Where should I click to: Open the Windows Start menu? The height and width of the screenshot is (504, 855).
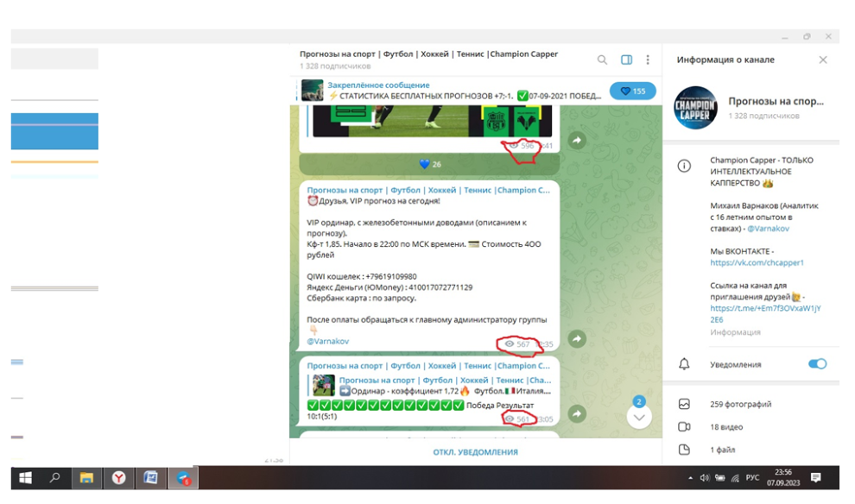coord(25,478)
